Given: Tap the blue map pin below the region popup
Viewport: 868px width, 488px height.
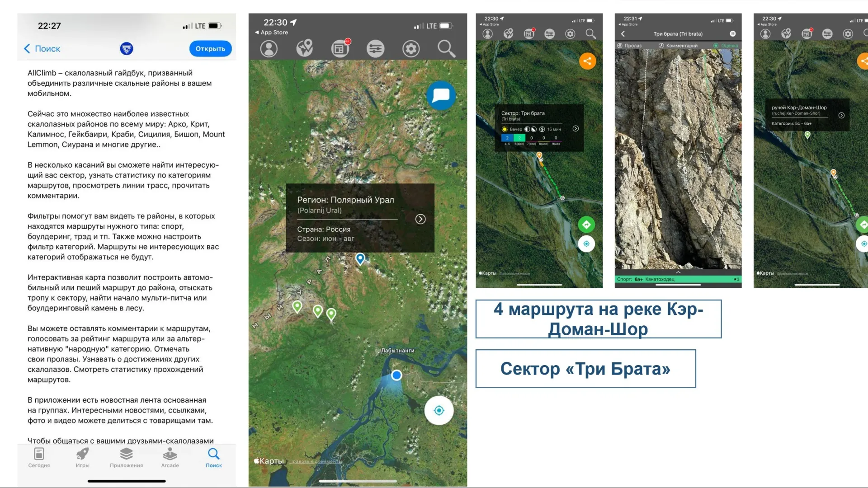Looking at the screenshot, I should tap(360, 258).
